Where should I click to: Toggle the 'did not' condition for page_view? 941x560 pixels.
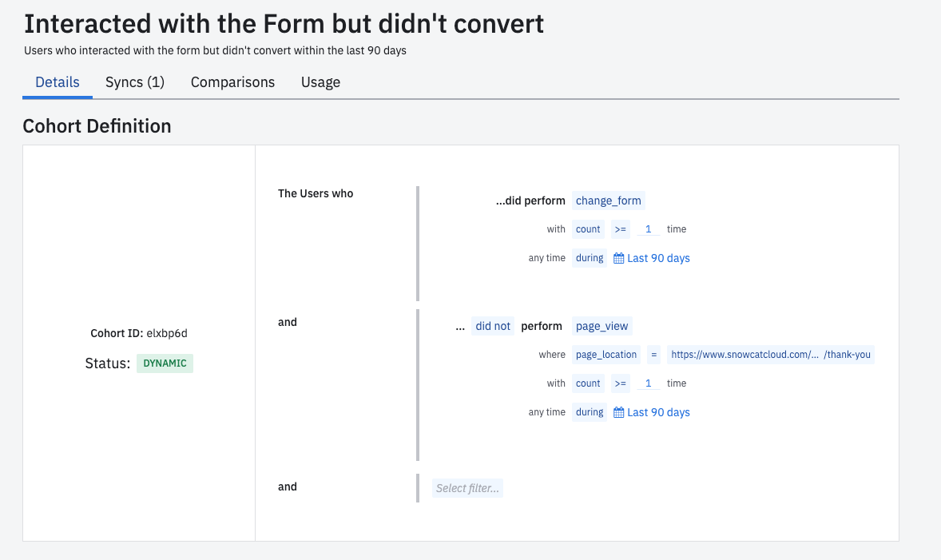[x=493, y=326]
